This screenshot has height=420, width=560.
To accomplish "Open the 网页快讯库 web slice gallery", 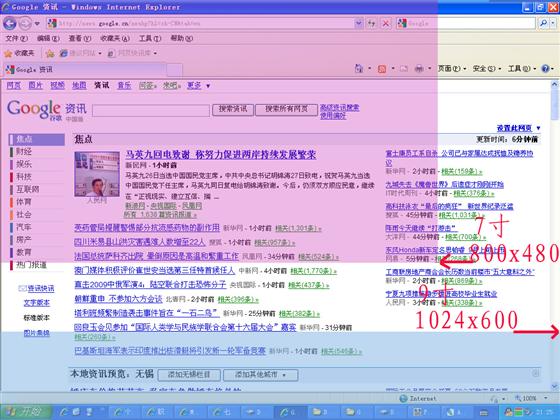I will pyautogui.click(x=132, y=53).
